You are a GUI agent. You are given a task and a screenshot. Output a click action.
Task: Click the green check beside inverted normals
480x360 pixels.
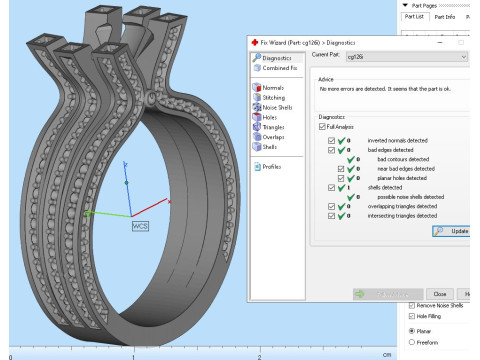[x=341, y=141]
